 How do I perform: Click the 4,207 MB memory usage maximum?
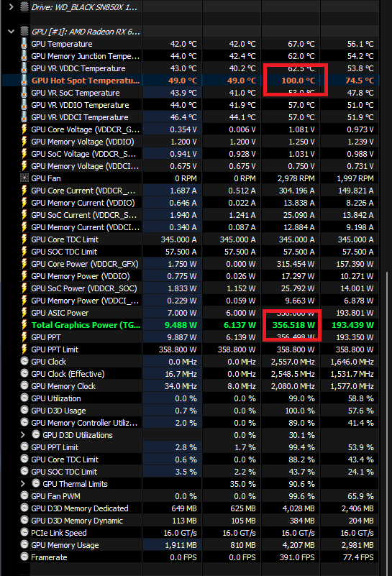coord(298,545)
